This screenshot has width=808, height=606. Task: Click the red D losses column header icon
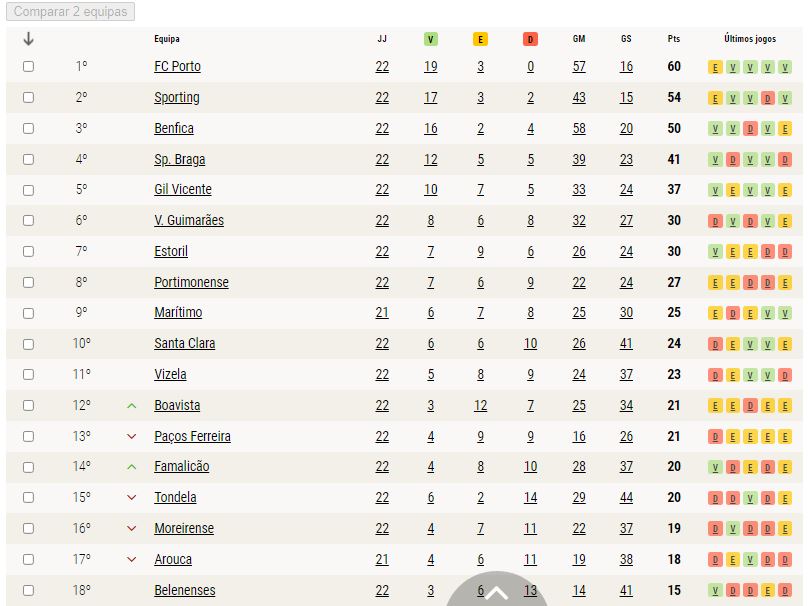tap(530, 39)
